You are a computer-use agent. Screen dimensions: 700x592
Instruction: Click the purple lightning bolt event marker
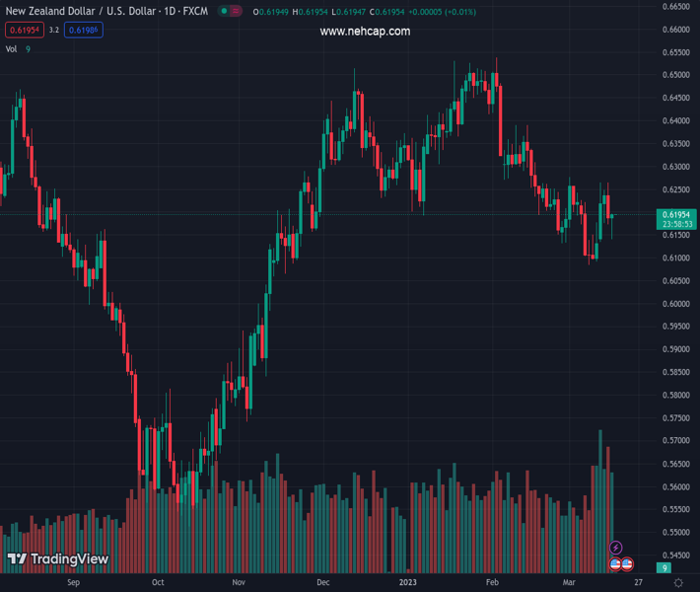(616, 548)
